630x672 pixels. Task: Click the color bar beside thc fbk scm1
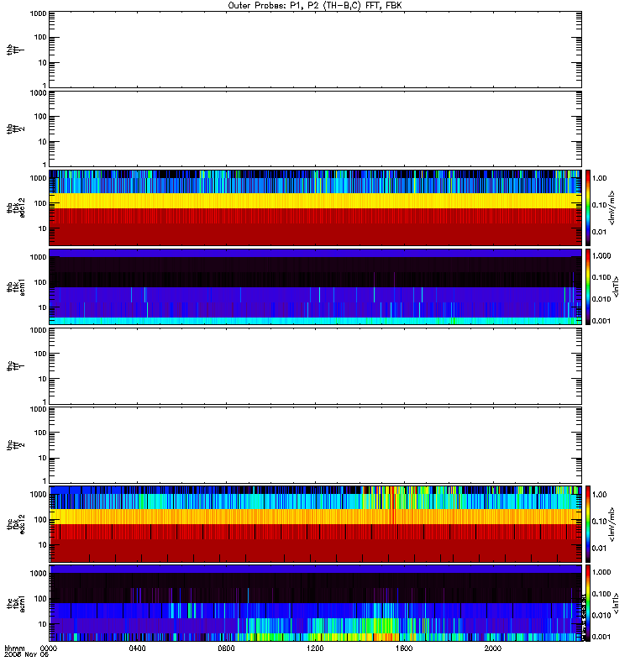588,603
